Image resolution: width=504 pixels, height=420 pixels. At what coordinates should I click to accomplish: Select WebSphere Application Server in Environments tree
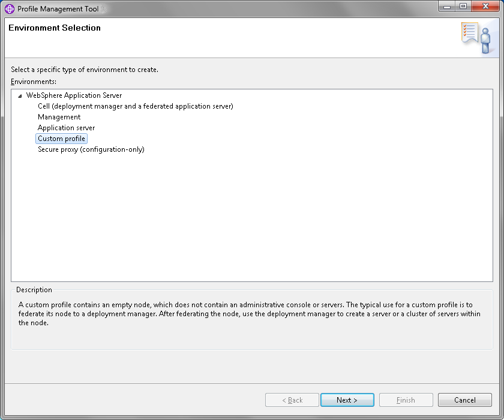[74, 95]
